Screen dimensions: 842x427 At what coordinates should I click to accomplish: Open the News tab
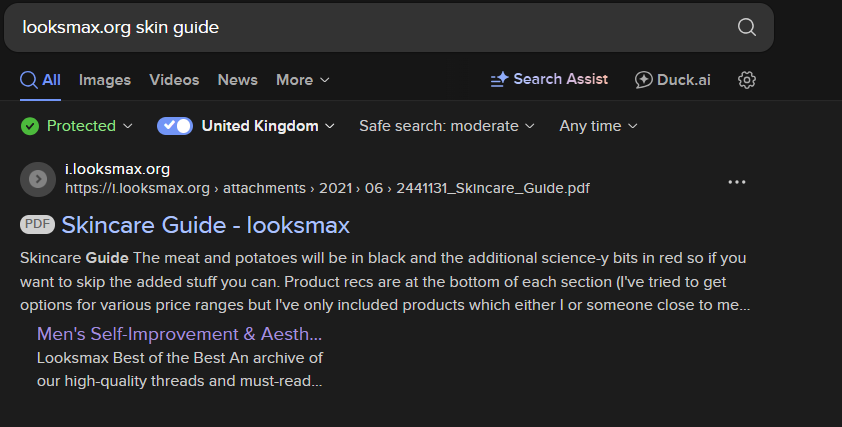pyautogui.click(x=237, y=80)
